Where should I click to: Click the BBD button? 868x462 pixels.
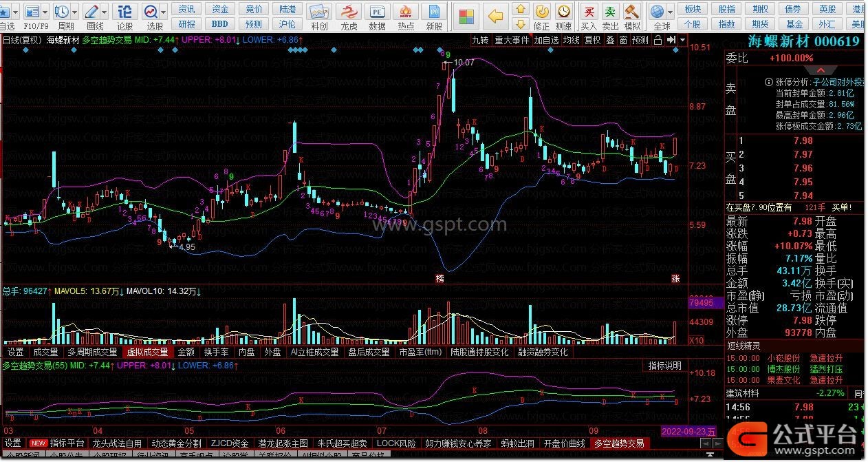[x=220, y=23]
